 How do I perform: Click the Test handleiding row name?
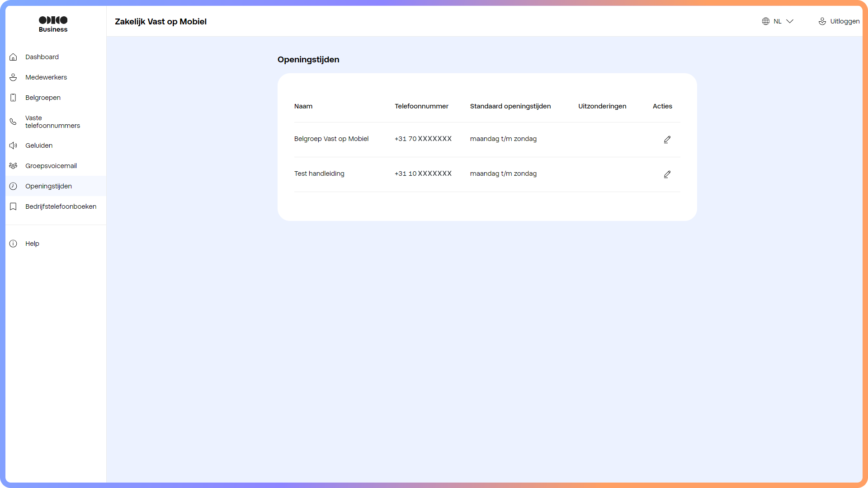pyautogui.click(x=319, y=174)
